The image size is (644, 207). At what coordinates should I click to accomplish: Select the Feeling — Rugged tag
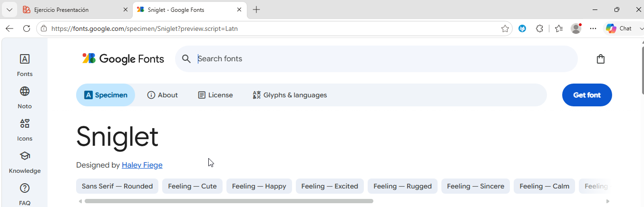pos(402,186)
